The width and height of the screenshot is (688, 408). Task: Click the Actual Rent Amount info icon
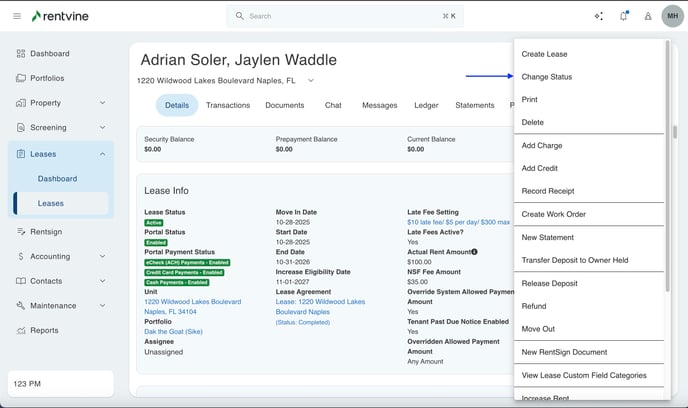(x=474, y=252)
